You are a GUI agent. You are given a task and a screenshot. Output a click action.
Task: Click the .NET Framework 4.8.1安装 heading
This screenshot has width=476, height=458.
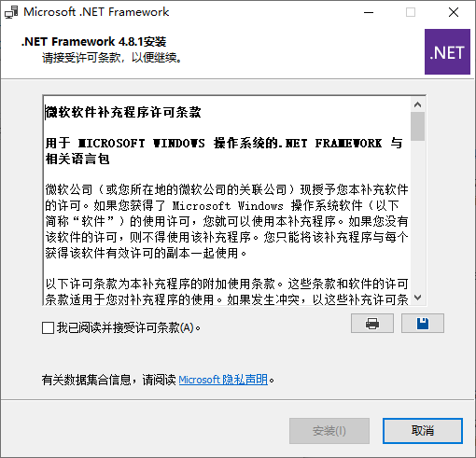point(94,42)
